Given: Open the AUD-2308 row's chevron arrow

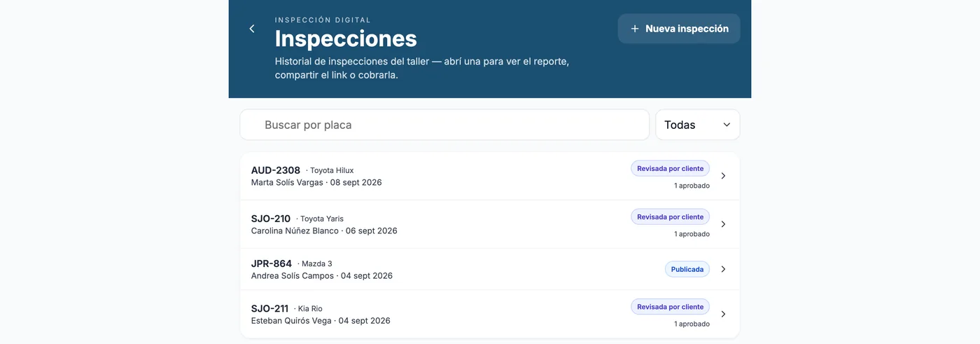Looking at the screenshot, I should tap(724, 176).
